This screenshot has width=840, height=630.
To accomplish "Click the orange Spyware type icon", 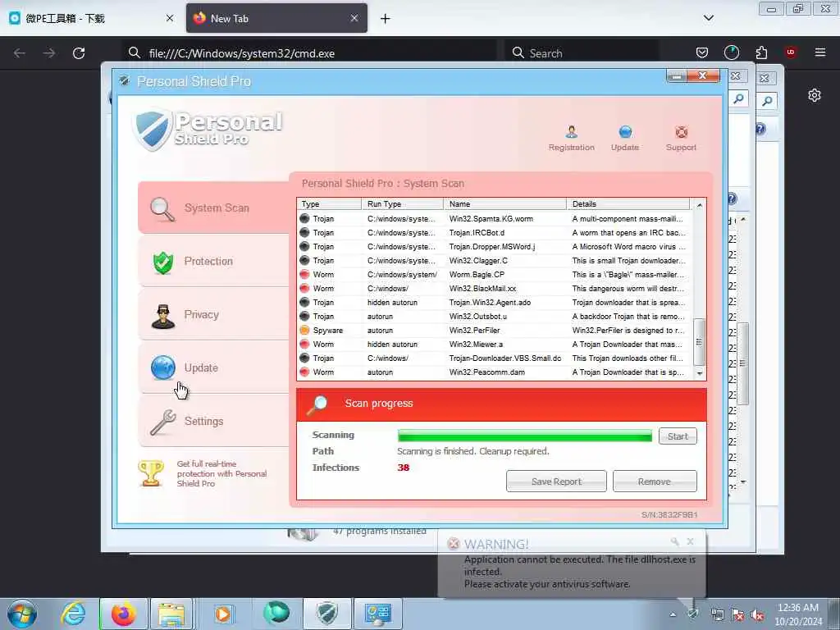I will coord(305,330).
